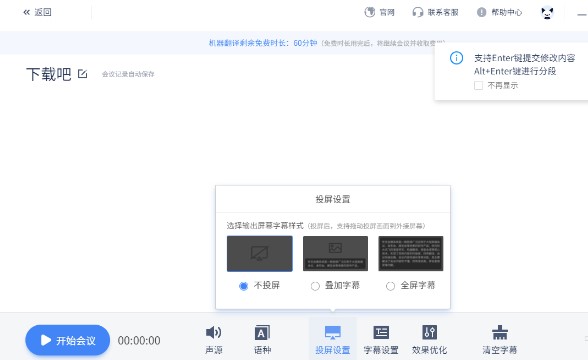Select the 叠加字幕 radio button
This screenshot has width=588, height=360.
pyautogui.click(x=315, y=286)
